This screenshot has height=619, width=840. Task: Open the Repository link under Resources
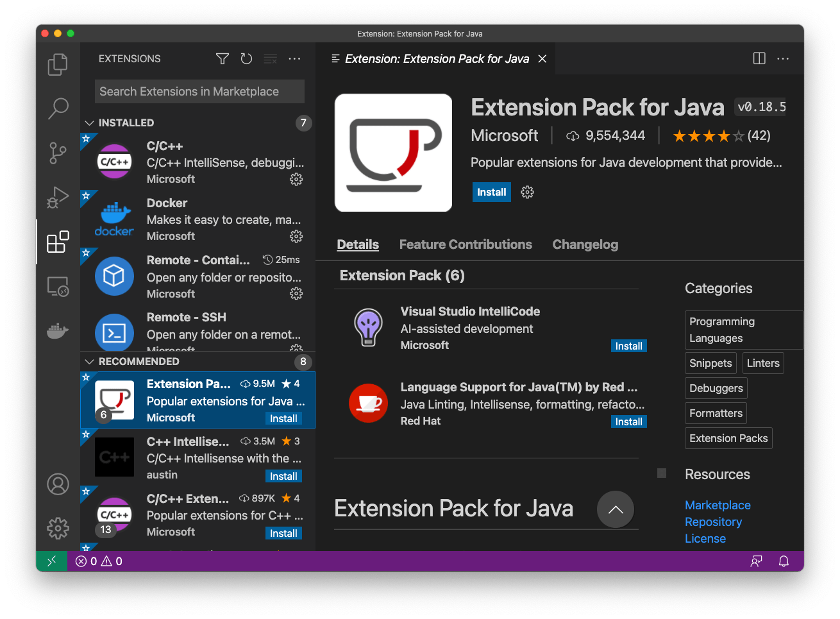(x=713, y=521)
